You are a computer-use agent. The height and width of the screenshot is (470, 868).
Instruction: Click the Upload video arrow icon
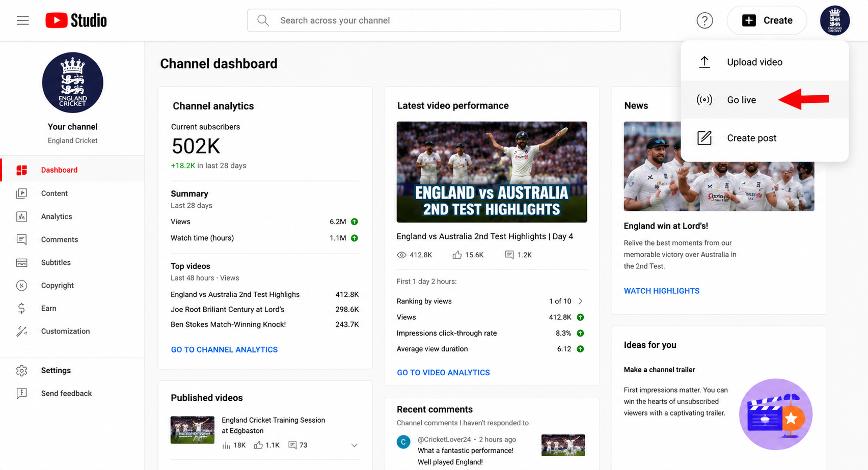(x=704, y=62)
